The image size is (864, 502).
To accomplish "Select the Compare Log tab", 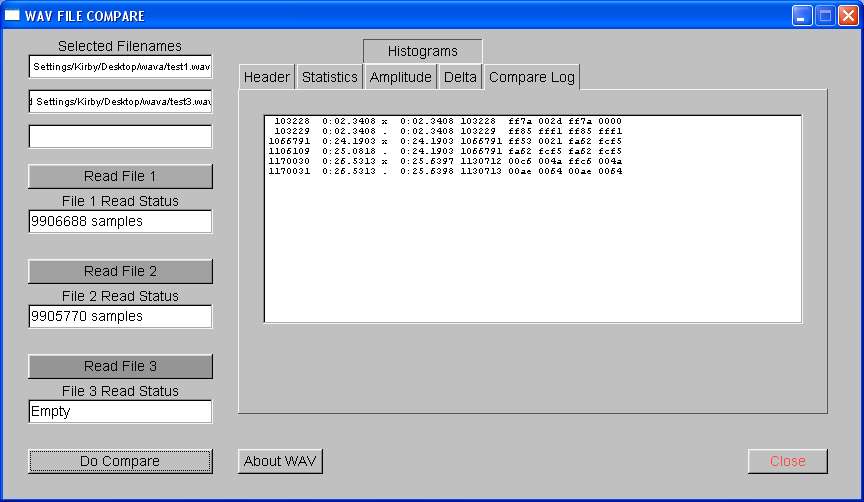I will (x=531, y=77).
